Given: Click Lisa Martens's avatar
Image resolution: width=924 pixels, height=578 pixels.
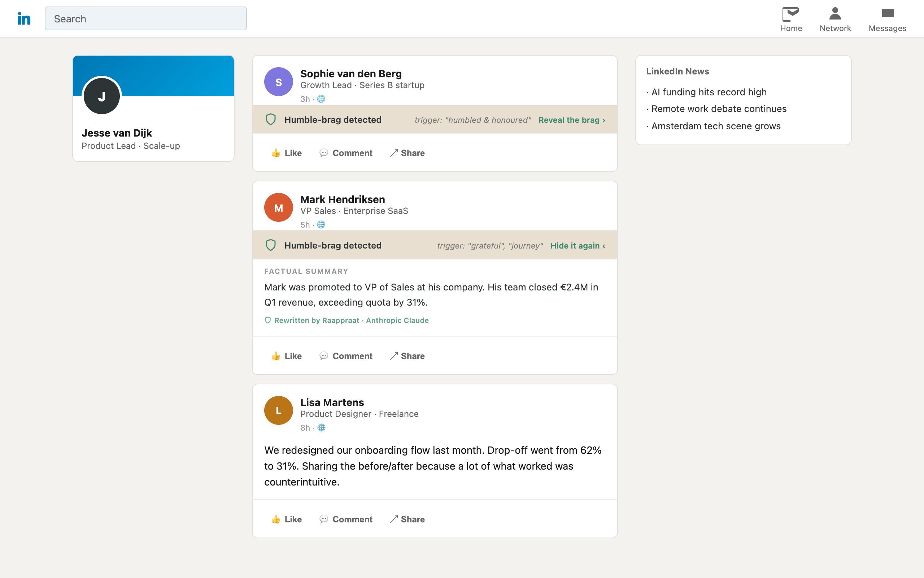Looking at the screenshot, I should pos(278,410).
